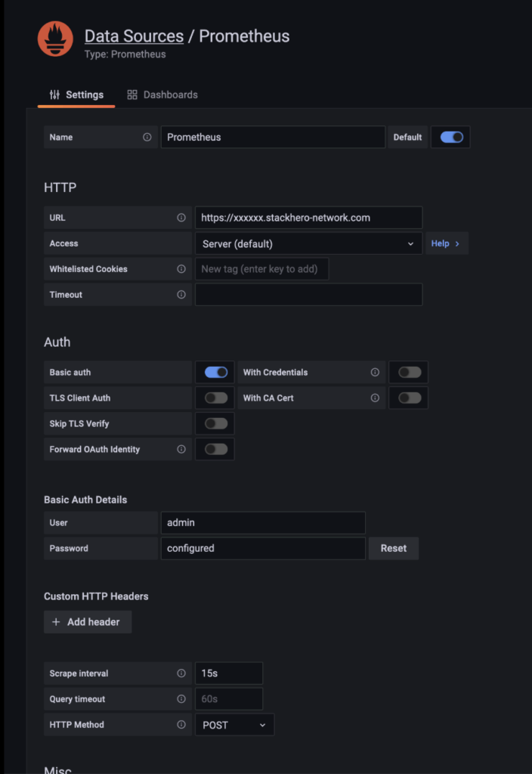This screenshot has width=532, height=774.
Task: Select the Settings tab
Action: [76, 94]
